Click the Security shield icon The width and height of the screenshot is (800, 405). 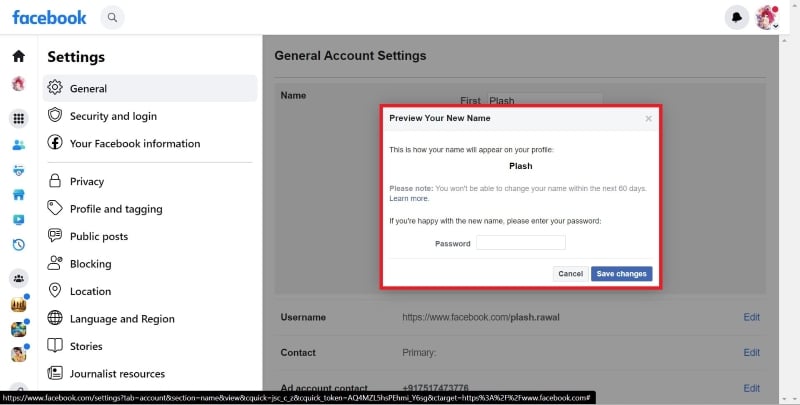(55, 115)
